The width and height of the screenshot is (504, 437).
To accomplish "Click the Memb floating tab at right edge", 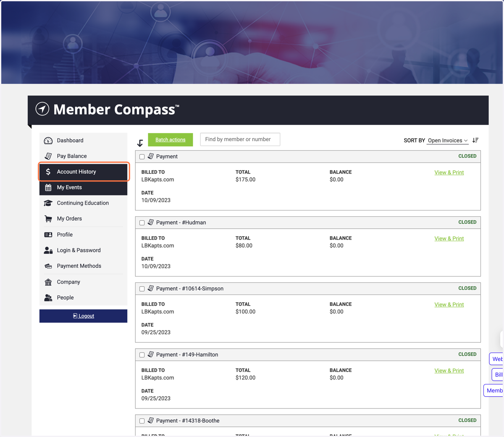I will [x=494, y=390].
